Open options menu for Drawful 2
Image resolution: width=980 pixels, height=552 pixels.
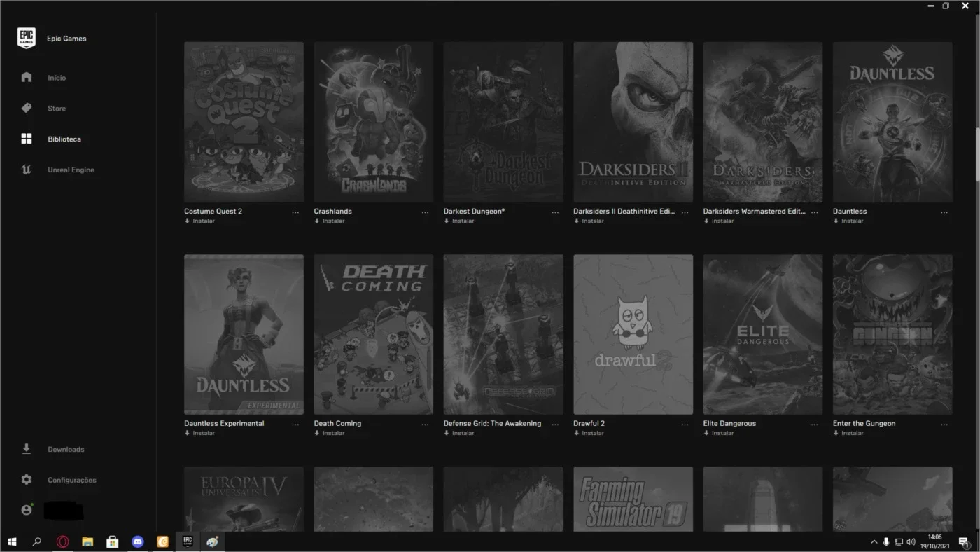(685, 424)
